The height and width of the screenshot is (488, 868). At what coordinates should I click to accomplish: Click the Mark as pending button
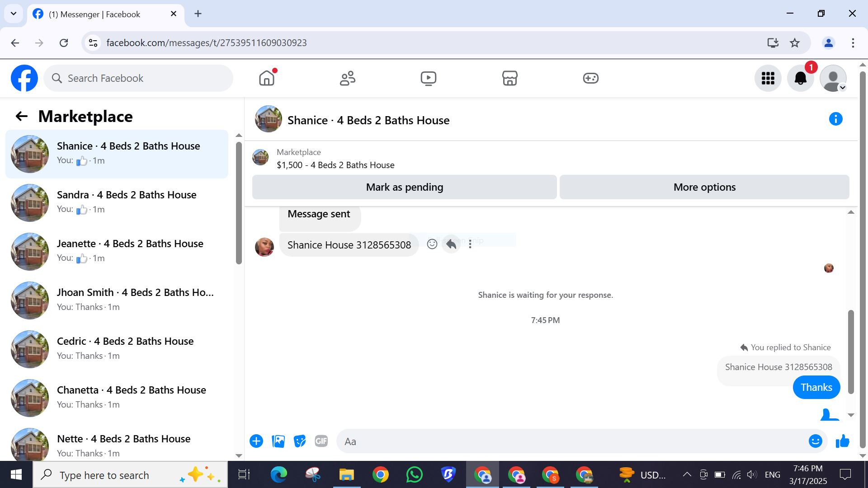click(x=405, y=187)
